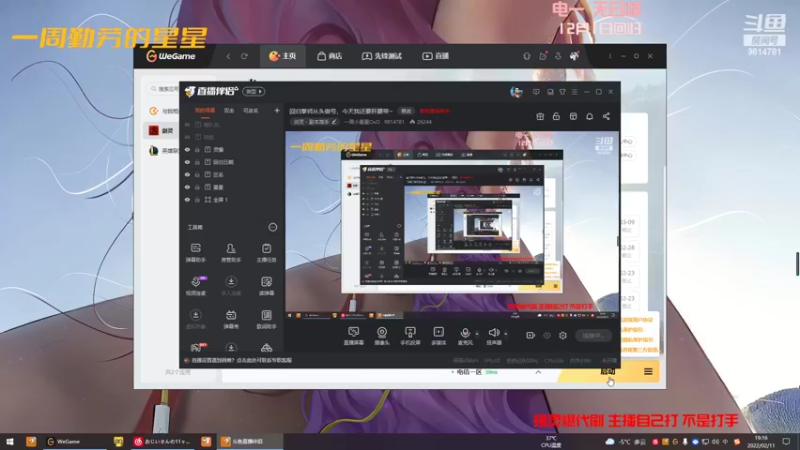Open the 主页 tab in WeGame
The image size is (800, 450).
(283, 56)
